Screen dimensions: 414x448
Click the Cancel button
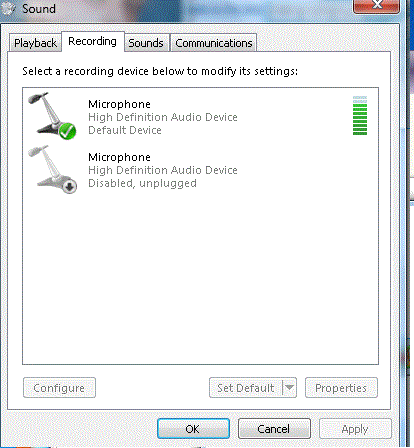coord(274,429)
